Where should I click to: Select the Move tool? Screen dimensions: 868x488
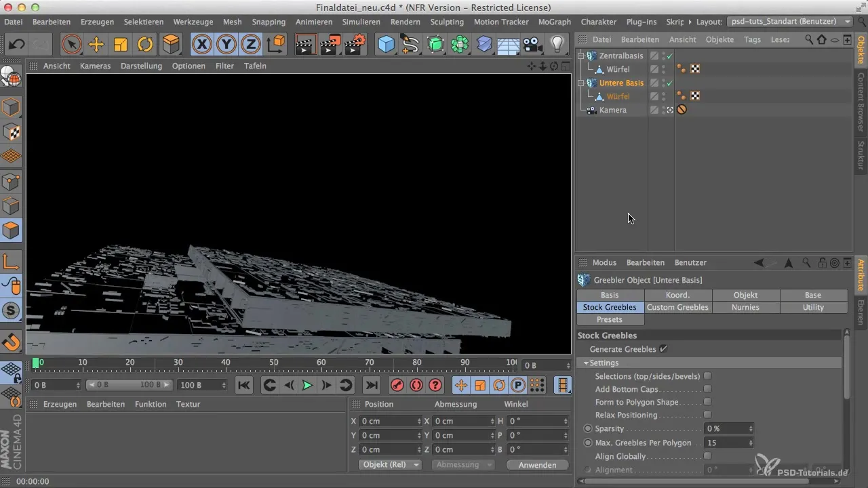(x=96, y=45)
